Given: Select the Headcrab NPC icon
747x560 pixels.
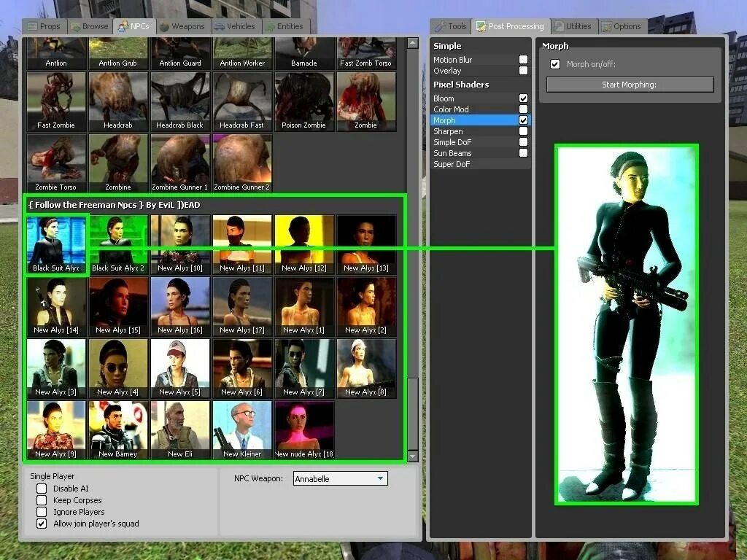Looking at the screenshot, I should click(x=118, y=102).
